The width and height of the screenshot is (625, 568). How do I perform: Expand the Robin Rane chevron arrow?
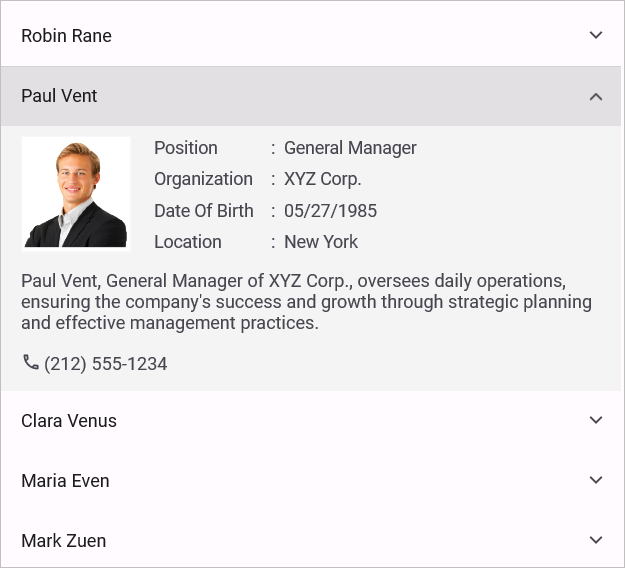596,36
